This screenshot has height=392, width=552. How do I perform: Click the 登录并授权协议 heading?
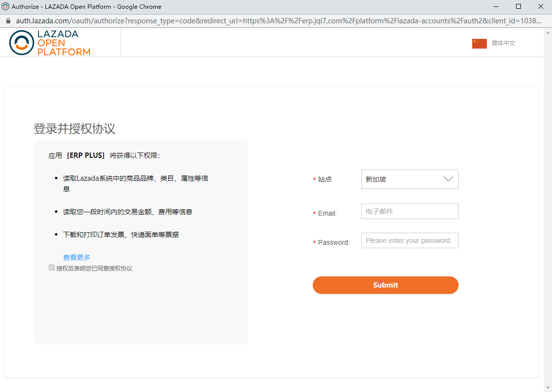(74, 129)
